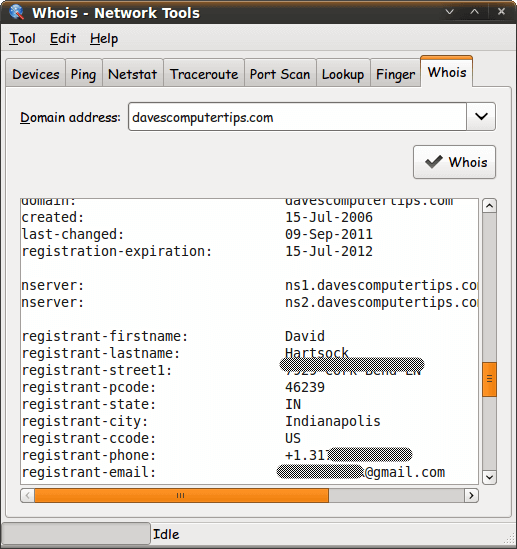
Task: Click the horizontal scrollbar right arrow
Action: pos(471,495)
